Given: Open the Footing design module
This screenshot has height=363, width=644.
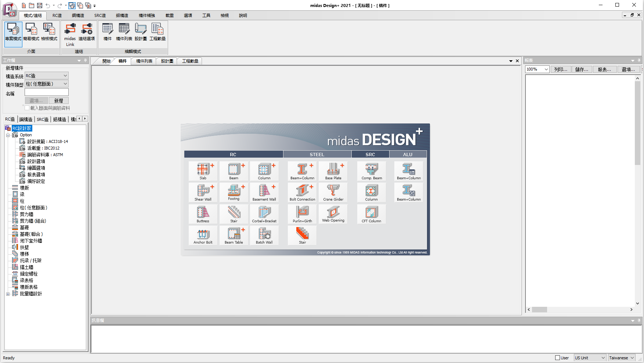Looking at the screenshot, I should (234, 192).
